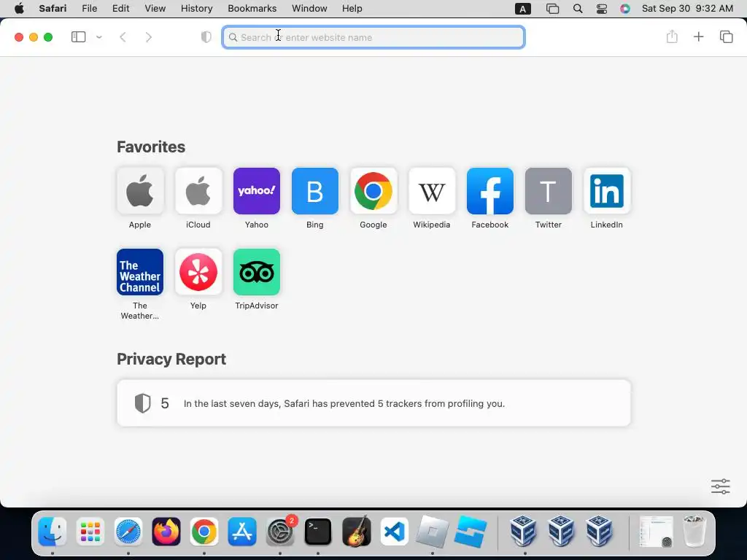The height and width of the screenshot is (560, 747).
Task: Open the Yahoo favorite
Action: pyautogui.click(x=257, y=191)
